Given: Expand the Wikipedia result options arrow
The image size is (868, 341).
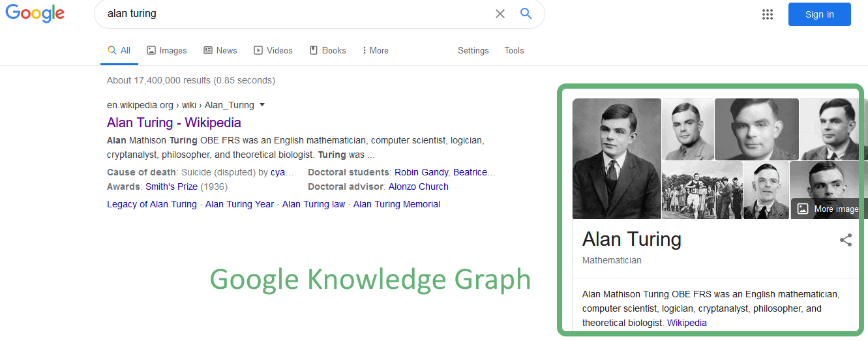Looking at the screenshot, I should coord(262,104).
